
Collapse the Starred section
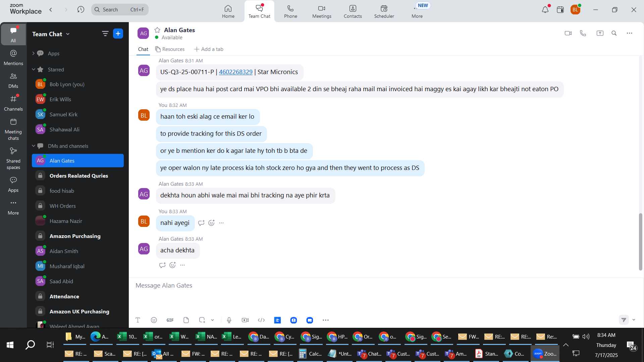tap(33, 69)
